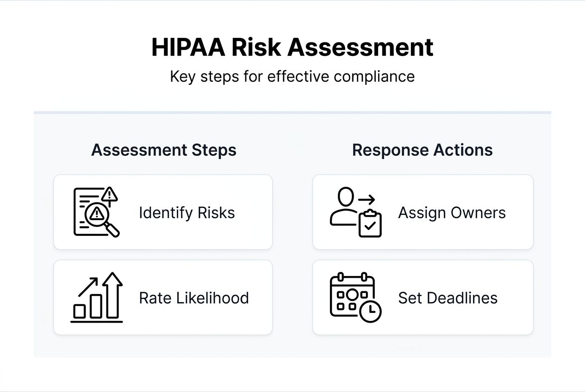Select the Assign Owners label

pos(452,213)
